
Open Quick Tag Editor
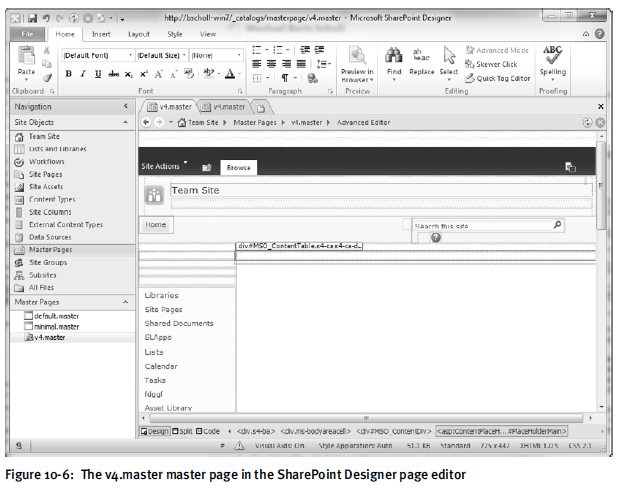pos(497,79)
